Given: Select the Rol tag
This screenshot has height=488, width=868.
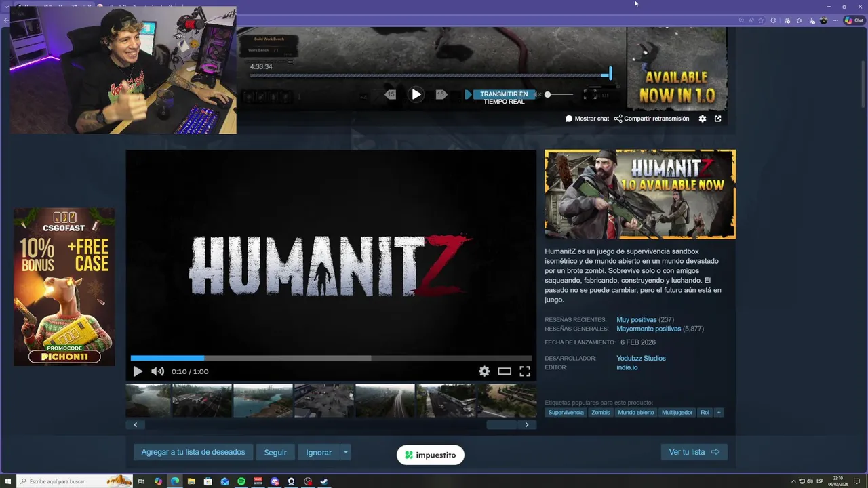Looking at the screenshot, I should [x=705, y=412].
